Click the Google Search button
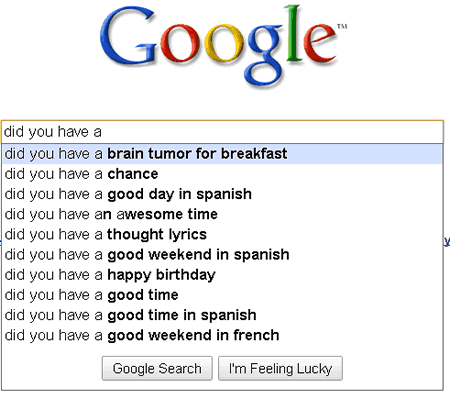This screenshot has width=450, height=399. (157, 368)
